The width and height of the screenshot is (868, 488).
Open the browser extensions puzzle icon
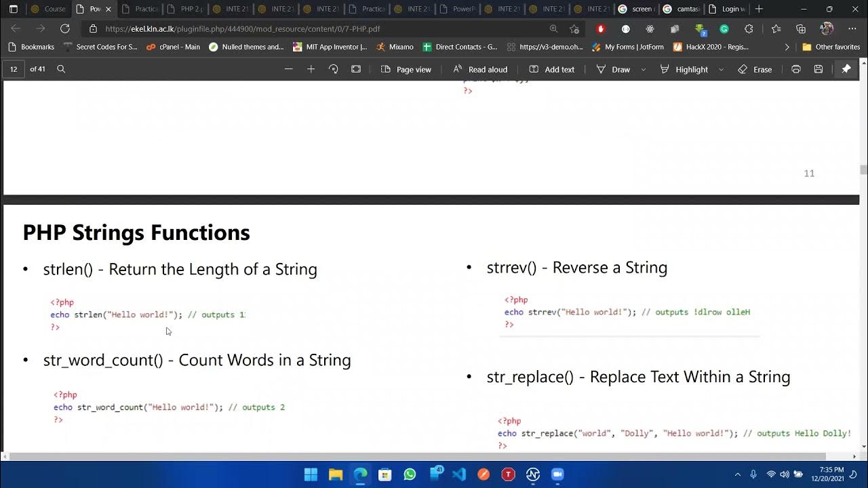[x=749, y=28]
